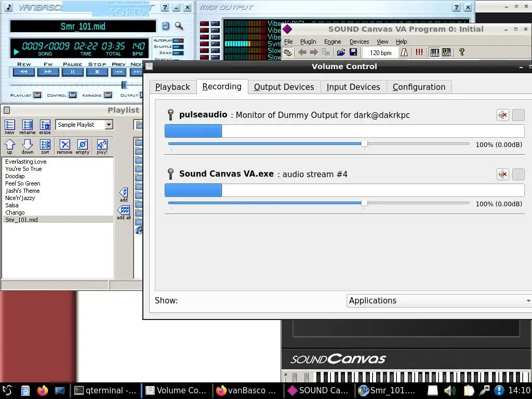
Task: Click the sort playlist icon
Action: (x=45, y=147)
